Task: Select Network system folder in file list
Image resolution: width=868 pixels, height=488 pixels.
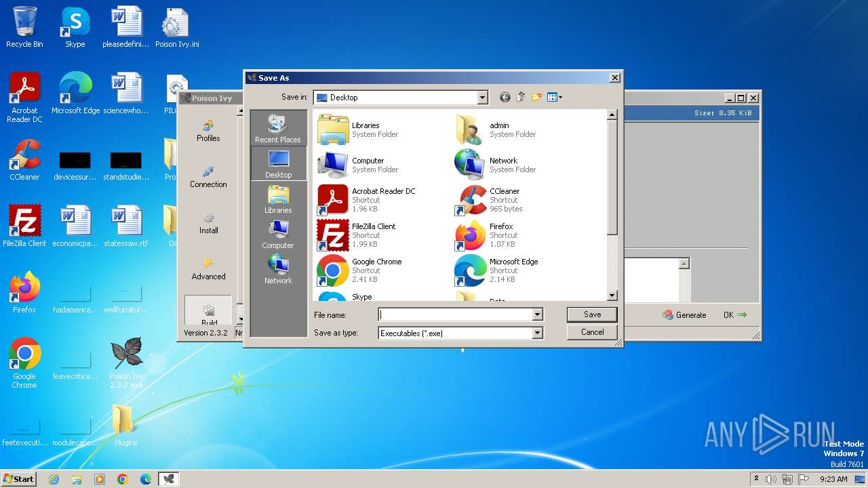Action: click(x=496, y=165)
